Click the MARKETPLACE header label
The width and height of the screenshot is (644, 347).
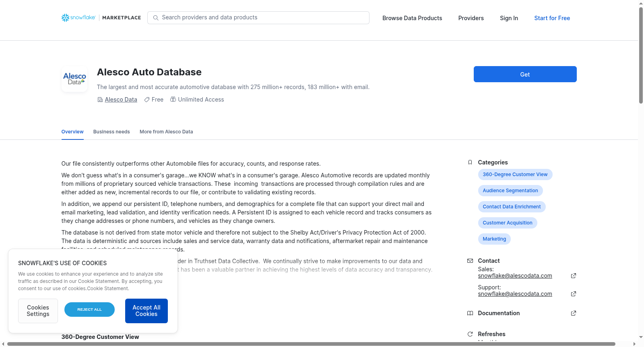pos(122,18)
